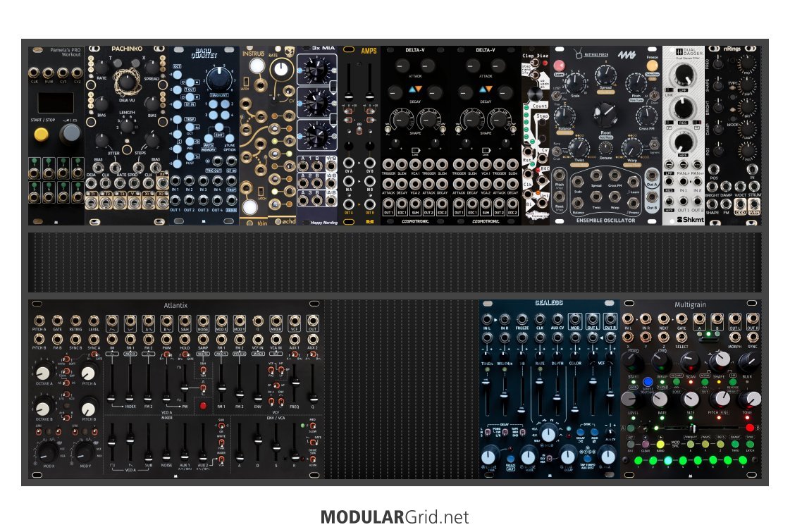The image size is (790, 532).
Task: Click the LPF knob on Dual Dagger
Action: (x=683, y=74)
